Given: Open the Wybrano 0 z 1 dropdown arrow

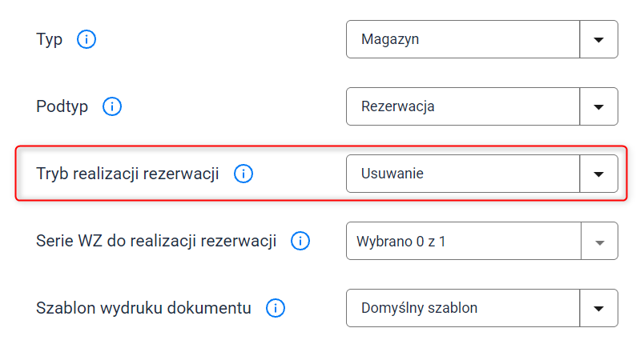Looking at the screenshot, I should (x=600, y=241).
